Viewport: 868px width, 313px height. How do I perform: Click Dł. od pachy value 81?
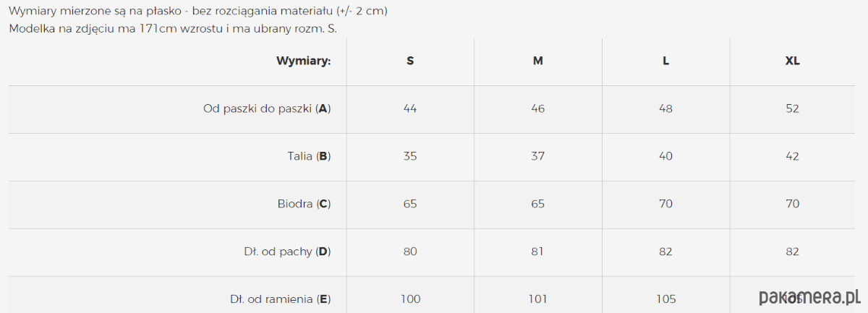tap(538, 252)
